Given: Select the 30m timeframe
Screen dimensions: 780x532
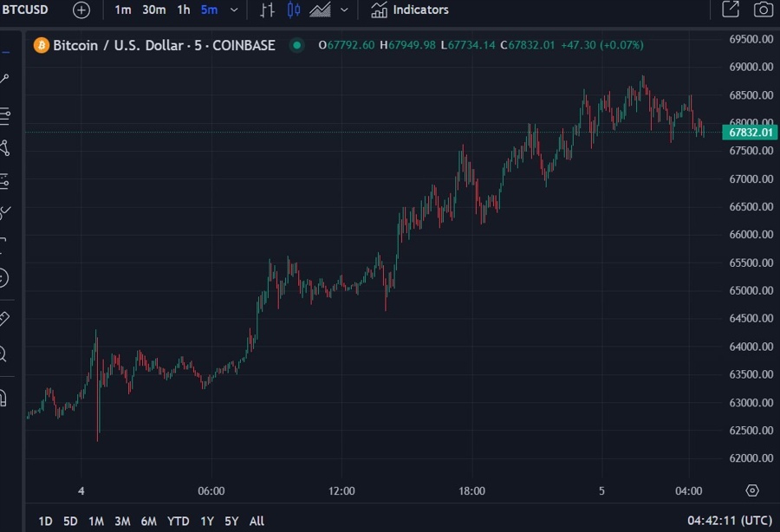Looking at the screenshot, I should (153, 10).
